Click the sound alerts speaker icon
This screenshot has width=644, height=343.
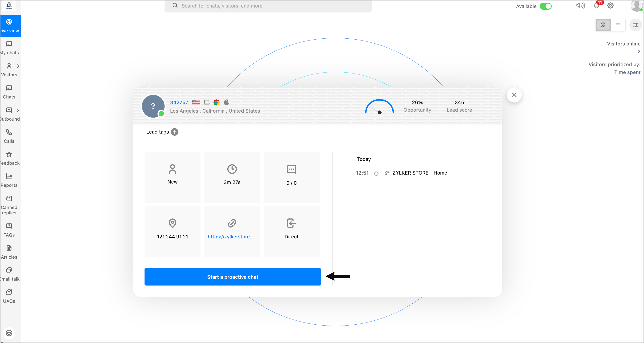click(x=580, y=6)
